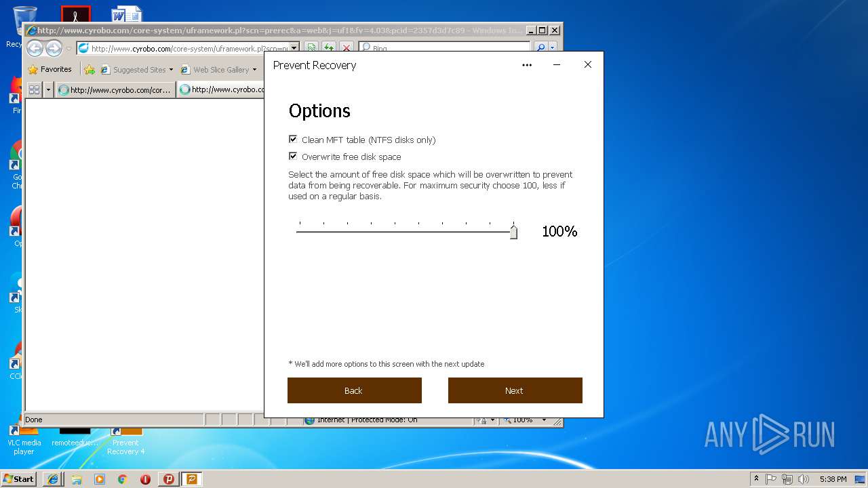Expand the tab list dropdown arrow

(x=48, y=89)
